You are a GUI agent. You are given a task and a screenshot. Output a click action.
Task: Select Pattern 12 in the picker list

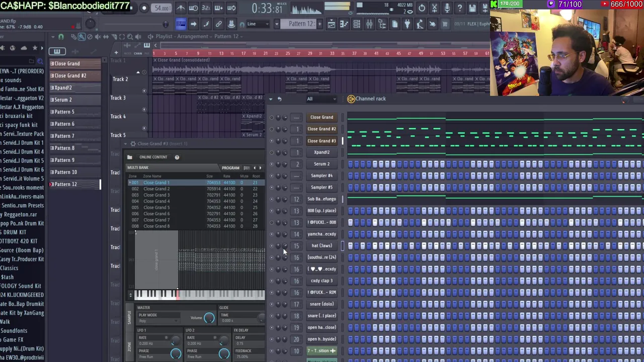click(74, 184)
